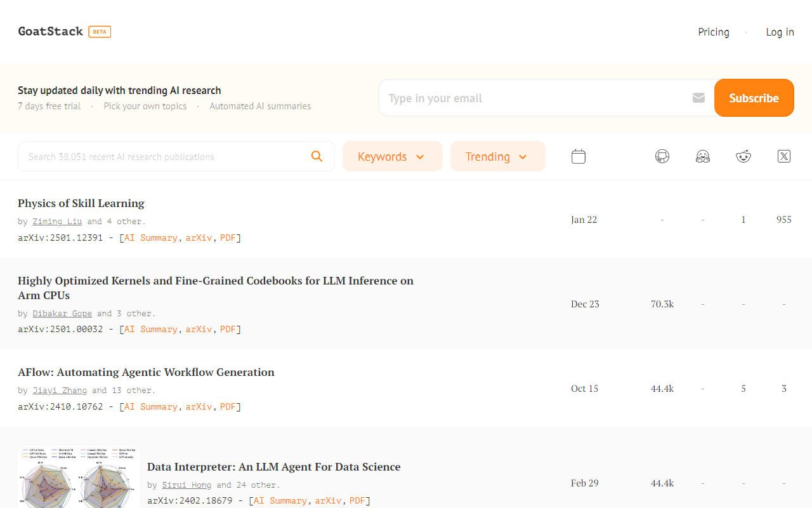812x508 pixels.
Task: Click the X (Twitter) column icon
Action: (783, 156)
